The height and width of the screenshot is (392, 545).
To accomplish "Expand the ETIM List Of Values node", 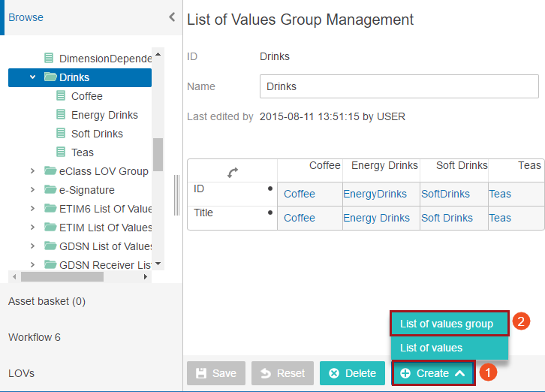I will 32,227.
